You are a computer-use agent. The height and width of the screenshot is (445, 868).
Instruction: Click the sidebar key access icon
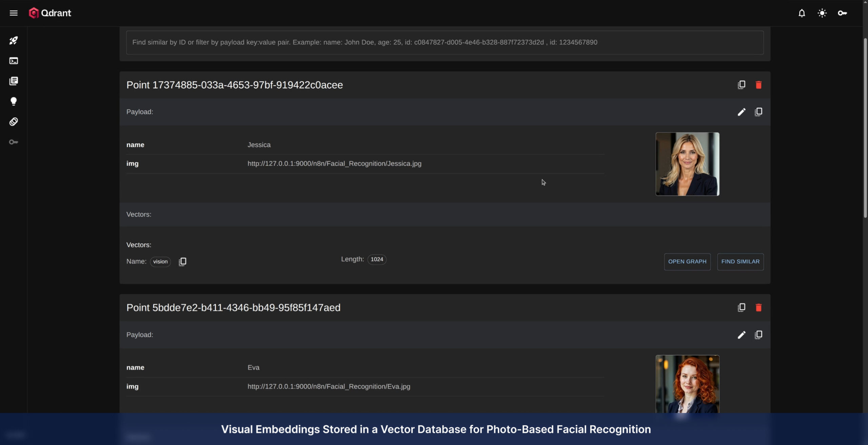tap(14, 142)
